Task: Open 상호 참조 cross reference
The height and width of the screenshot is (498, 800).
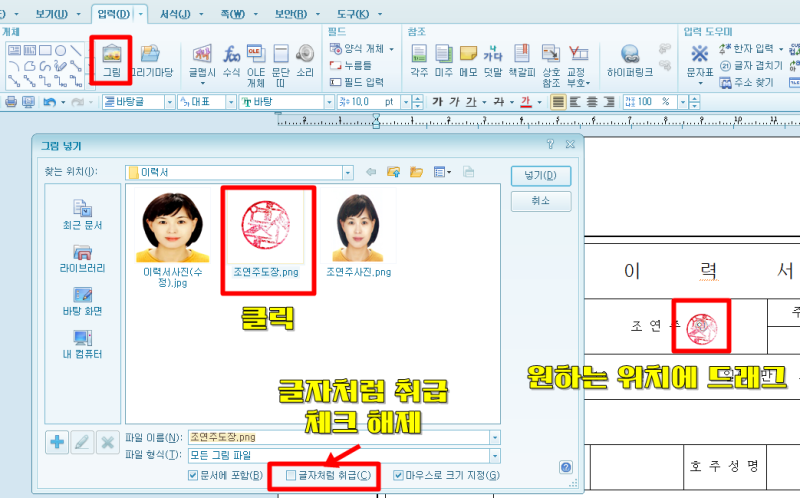Action: [551, 65]
